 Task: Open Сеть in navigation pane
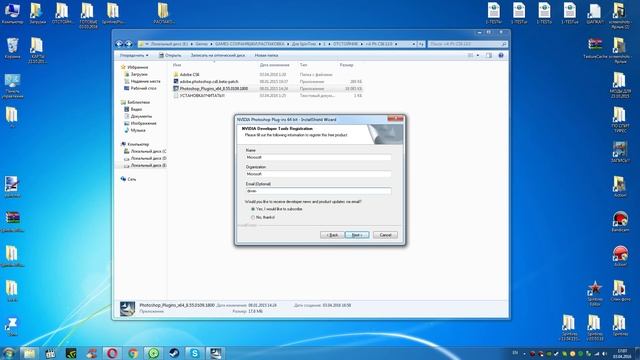point(131,179)
